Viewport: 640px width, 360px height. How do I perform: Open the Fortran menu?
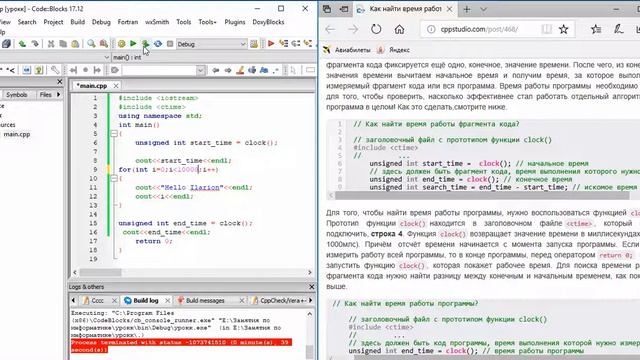(x=128, y=22)
